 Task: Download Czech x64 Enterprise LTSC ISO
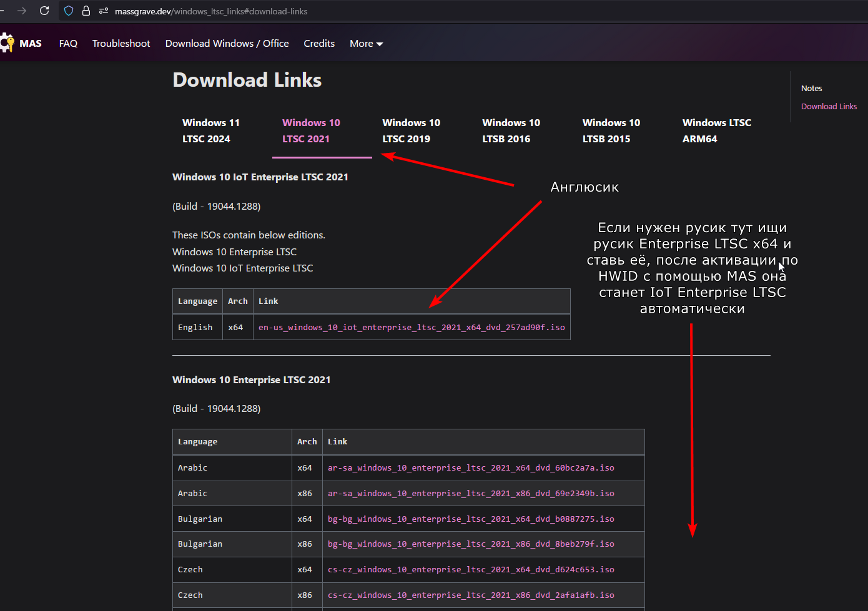tap(471, 569)
